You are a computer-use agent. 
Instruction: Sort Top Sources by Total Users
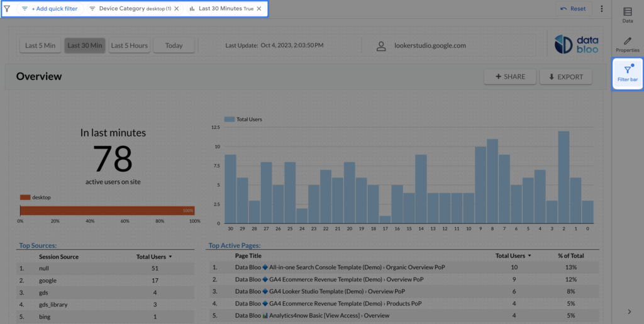[153, 257]
